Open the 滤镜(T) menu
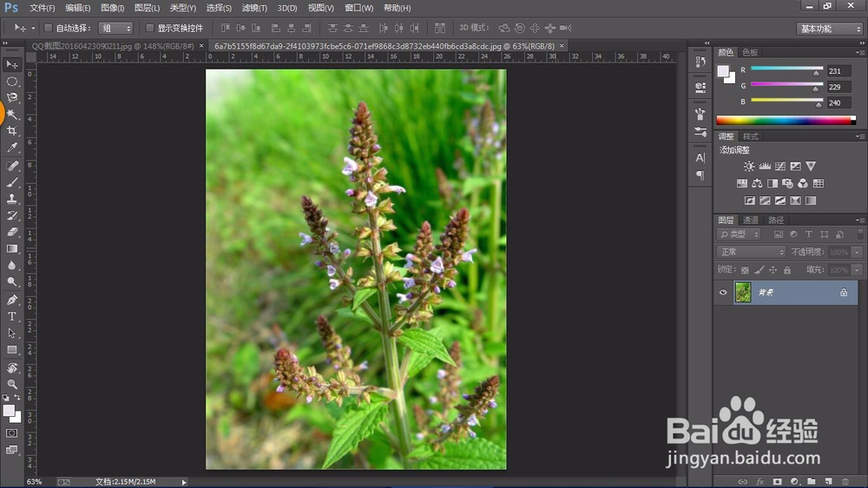868x488 pixels. [x=254, y=8]
